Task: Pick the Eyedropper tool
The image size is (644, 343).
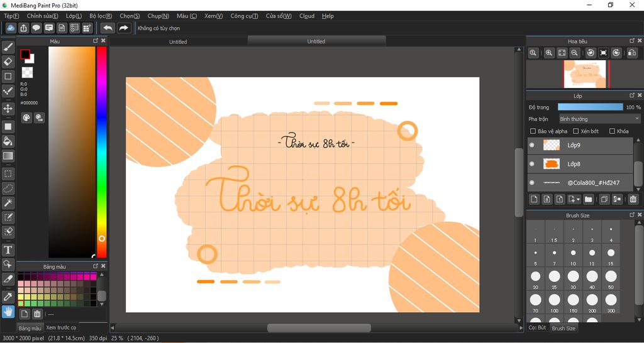Action: pos(8,297)
